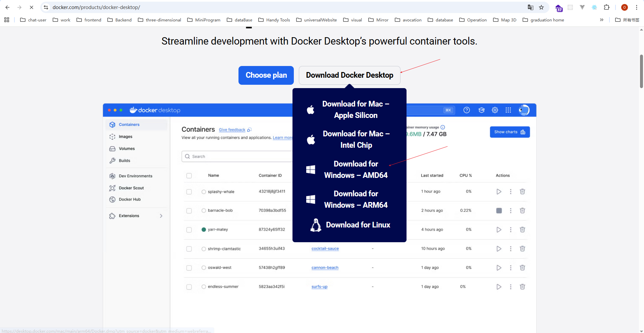Check the shrimp-clamtastic row checkbox
Viewport: 644px width, 333px height.
coord(189,249)
